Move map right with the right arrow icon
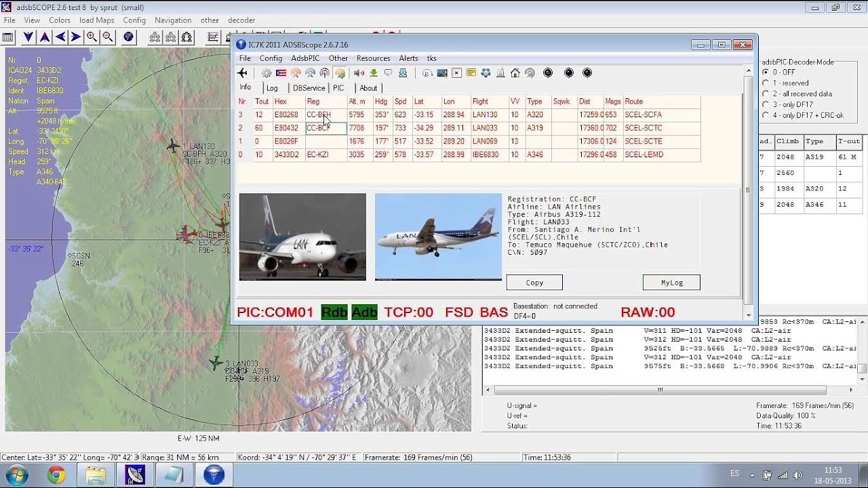This screenshot has height=488, width=868. 76,37
